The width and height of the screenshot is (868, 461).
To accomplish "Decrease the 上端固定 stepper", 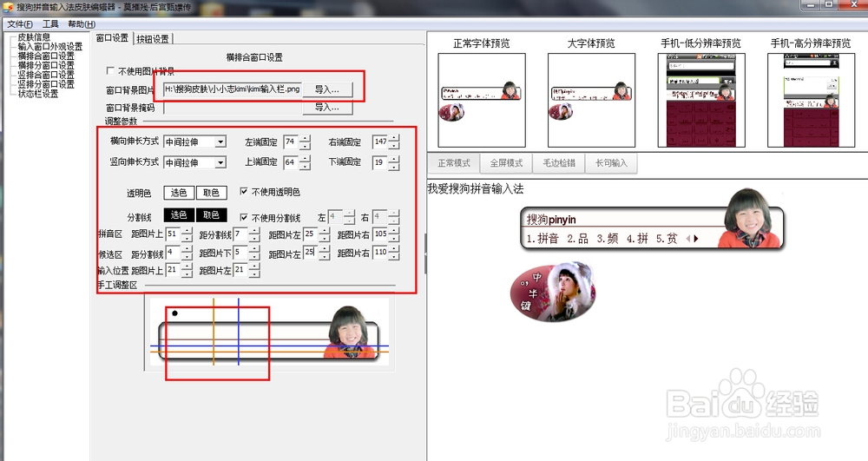I will 305,167.
